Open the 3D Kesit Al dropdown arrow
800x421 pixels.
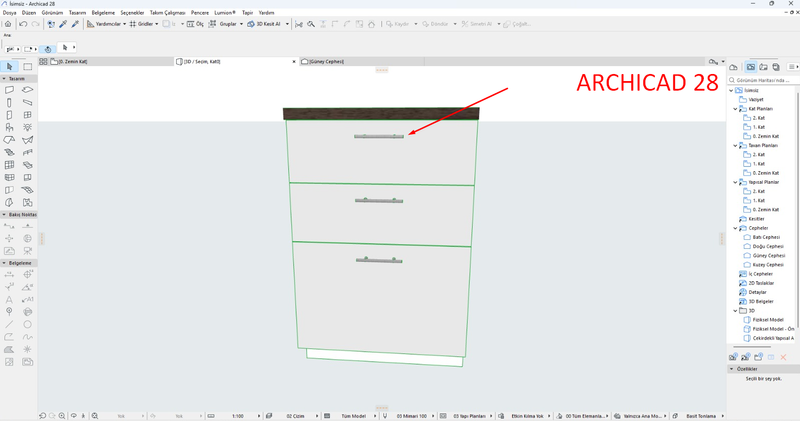tap(287, 24)
